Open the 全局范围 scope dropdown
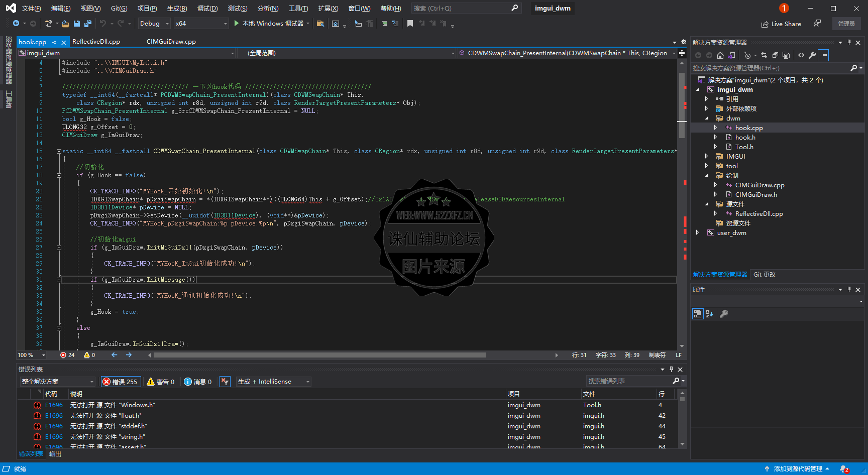Image resolution: width=868 pixels, height=475 pixels. pos(347,53)
